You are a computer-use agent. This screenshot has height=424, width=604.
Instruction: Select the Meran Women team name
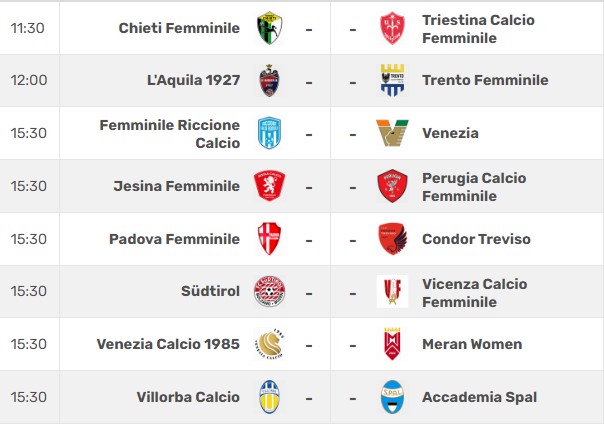click(x=472, y=344)
